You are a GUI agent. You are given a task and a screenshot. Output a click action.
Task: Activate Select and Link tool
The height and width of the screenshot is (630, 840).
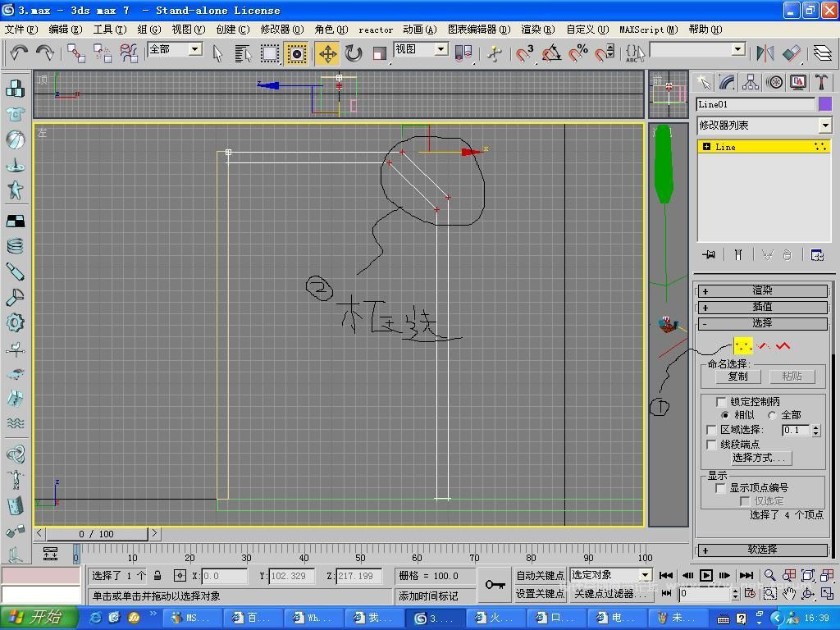(x=76, y=53)
